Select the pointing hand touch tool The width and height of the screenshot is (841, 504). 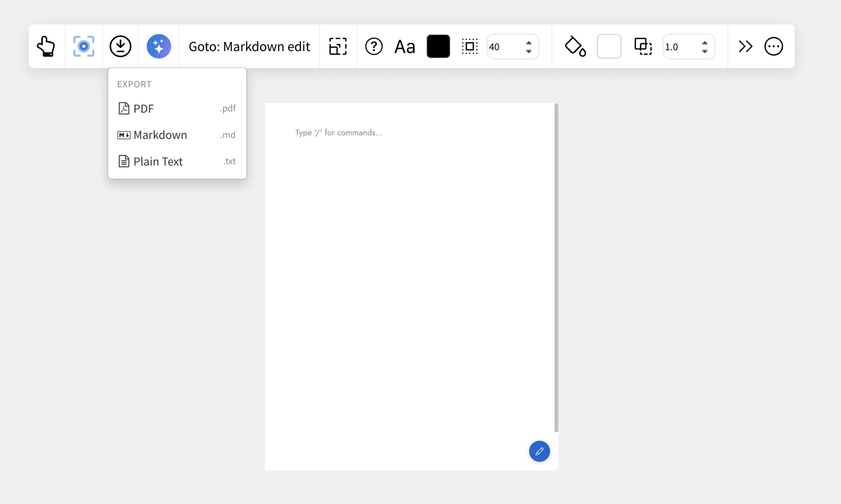pyautogui.click(x=46, y=46)
